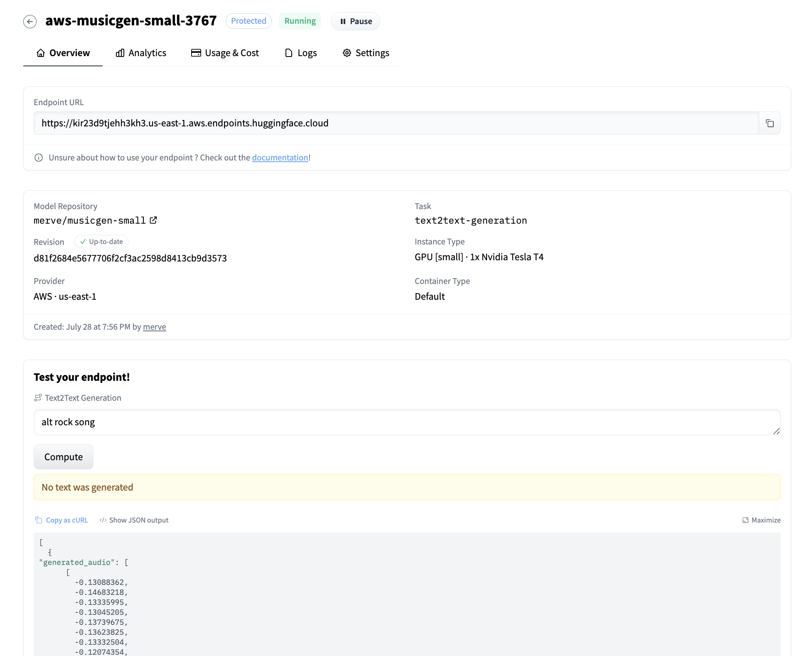
Task: Click the merve username link
Action: click(x=155, y=327)
